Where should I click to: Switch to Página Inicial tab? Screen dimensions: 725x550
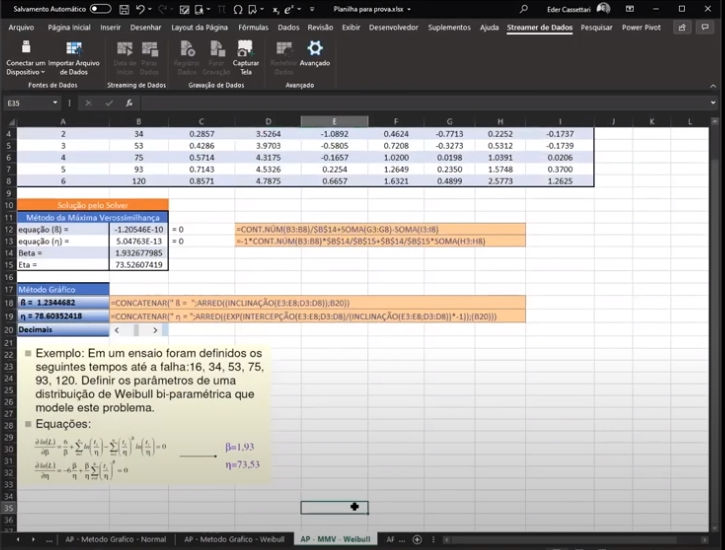[69, 27]
